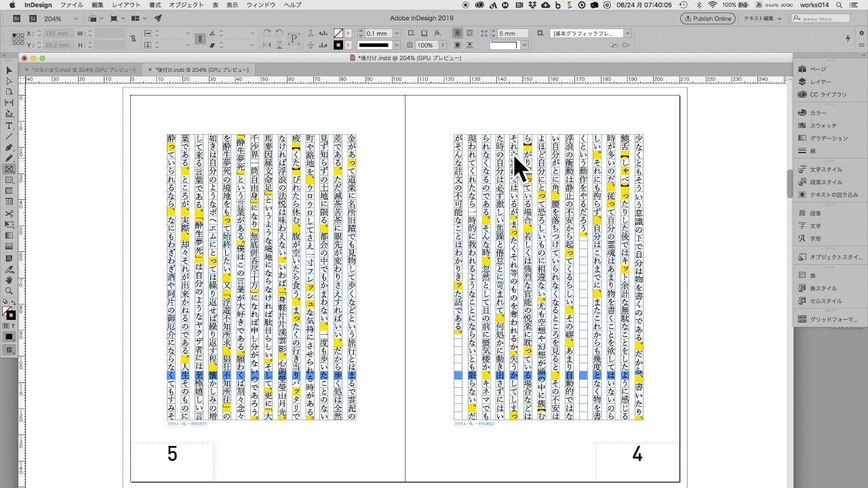Select the Pen tool
The height and width of the screenshot is (488, 868).
click(9, 147)
